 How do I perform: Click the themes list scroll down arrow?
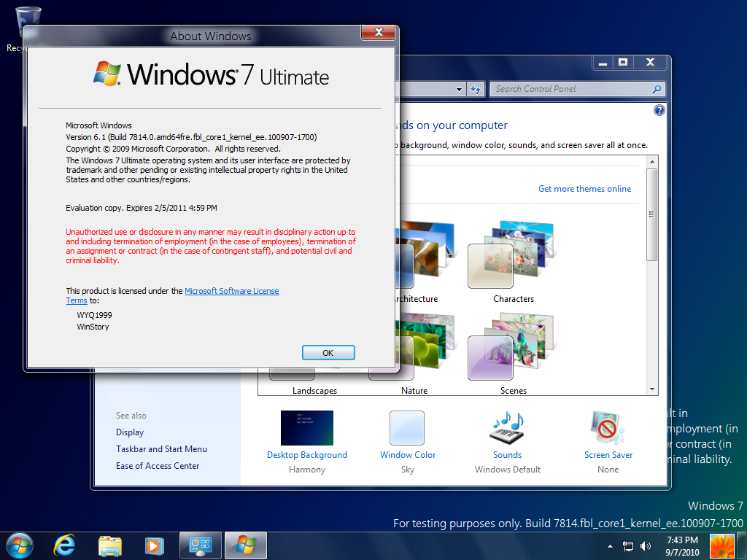pyautogui.click(x=652, y=389)
